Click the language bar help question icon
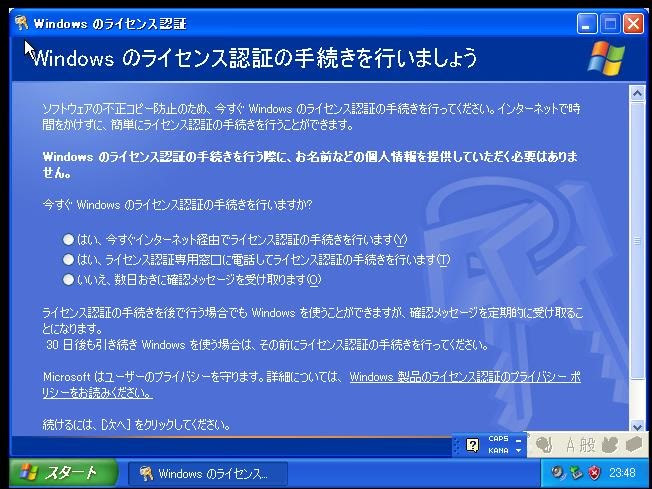This screenshot has width=652, height=489. [x=472, y=445]
